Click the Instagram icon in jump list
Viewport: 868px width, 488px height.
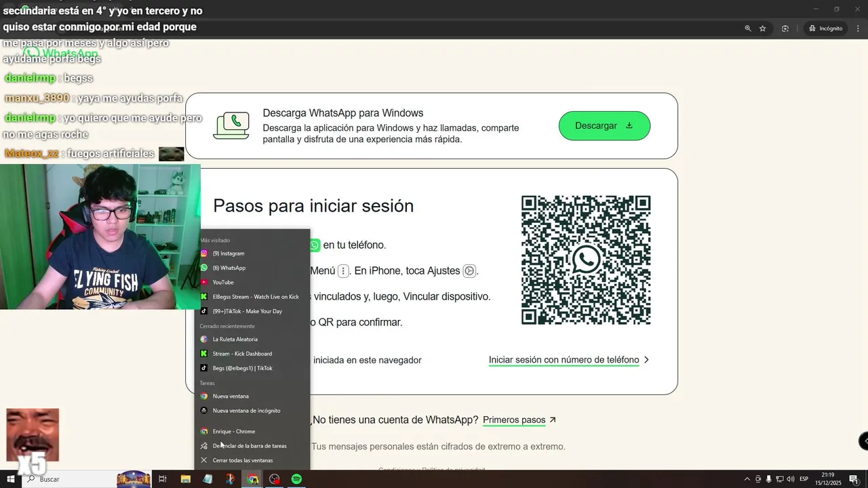click(203, 253)
